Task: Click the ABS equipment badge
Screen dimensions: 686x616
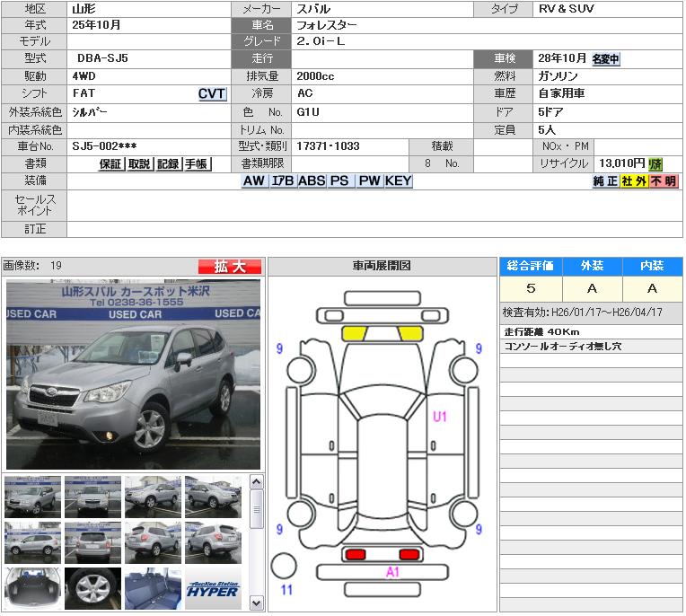Action: [x=312, y=181]
